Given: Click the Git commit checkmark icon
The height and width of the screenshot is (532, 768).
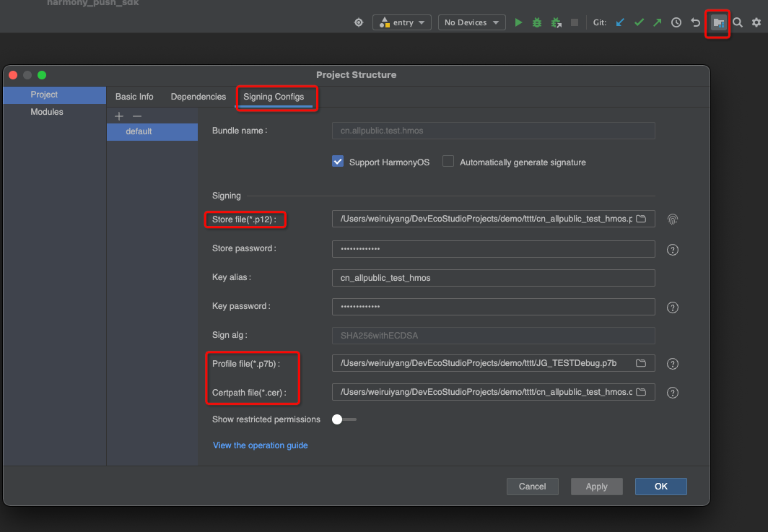Looking at the screenshot, I should click(639, 22).
